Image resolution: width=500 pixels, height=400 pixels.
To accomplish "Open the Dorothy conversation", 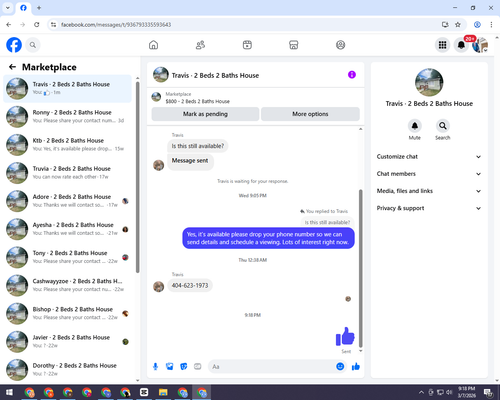I will coord(67,369).
